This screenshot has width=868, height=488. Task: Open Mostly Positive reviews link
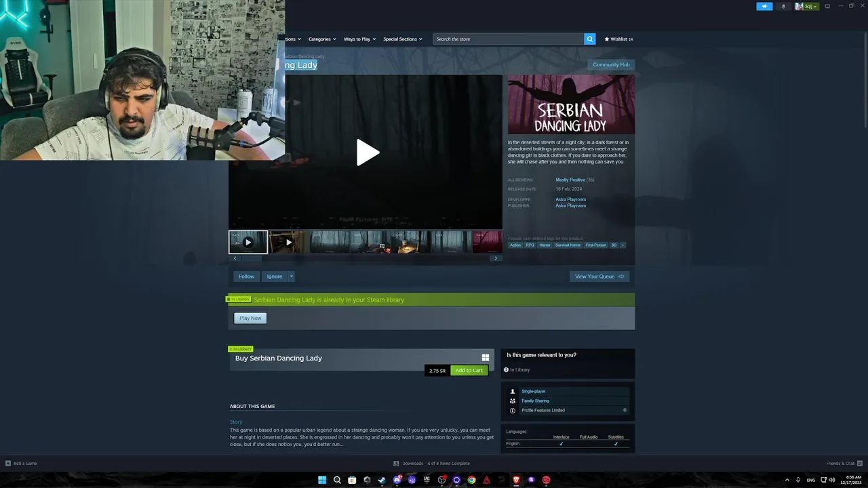(x=570, y=180)
